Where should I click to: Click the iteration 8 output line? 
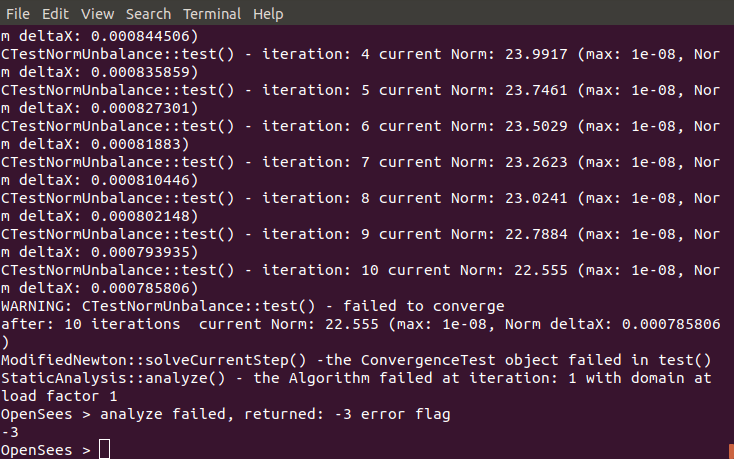point(360,198)
